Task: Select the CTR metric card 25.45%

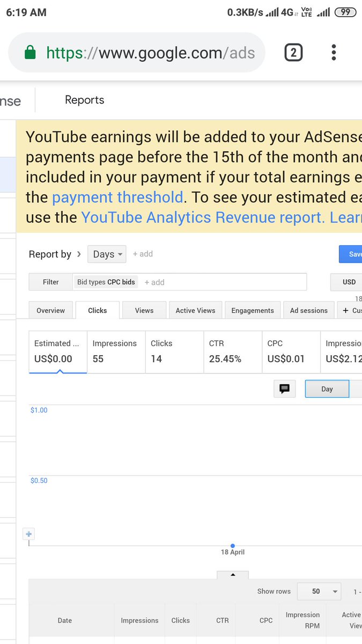Action: [x=233, y=352]
